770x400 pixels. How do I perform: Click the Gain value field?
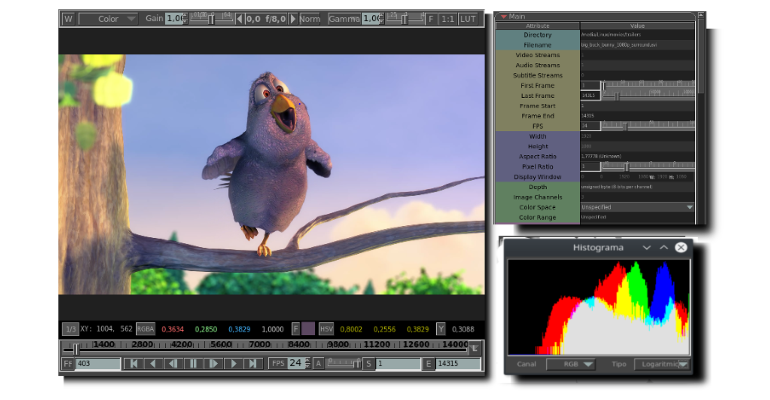pyautogui.click(x=175, y=19)
